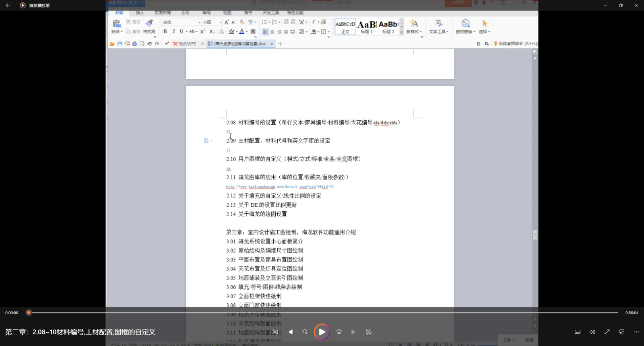The height and width of the screenshot is (346, 644).
Task: Switch to the 插入 ribbon tab
Action: tap(140, 13)
